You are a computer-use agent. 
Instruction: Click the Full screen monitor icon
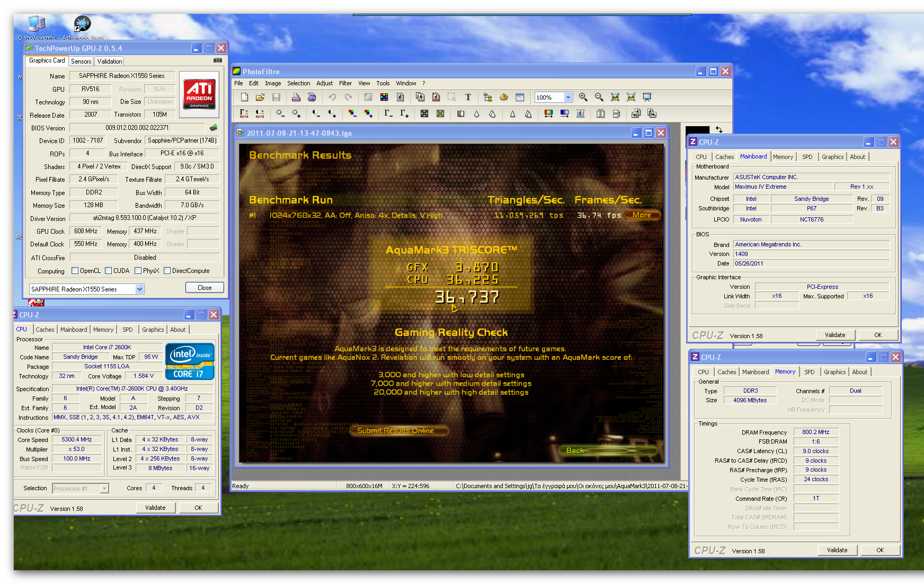coord(647,98)
